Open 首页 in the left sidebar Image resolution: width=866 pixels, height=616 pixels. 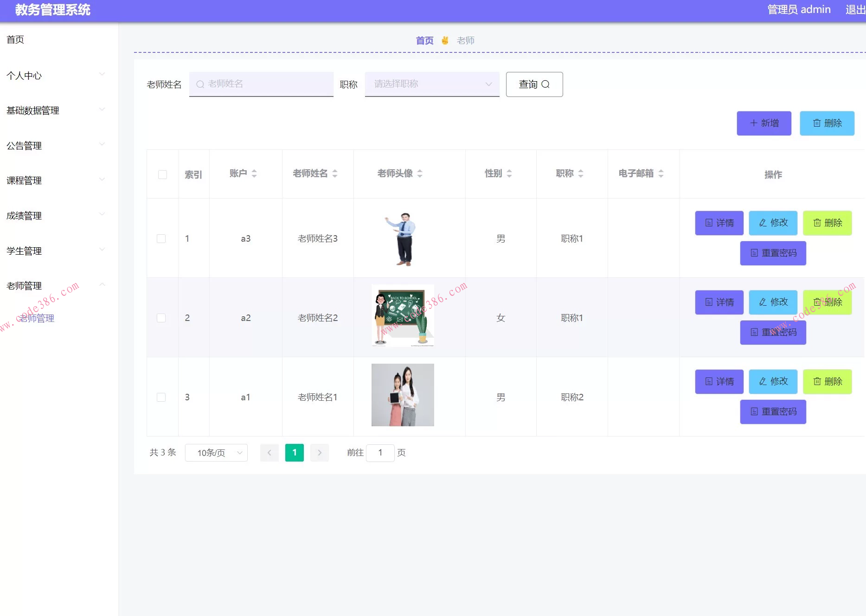15,39
